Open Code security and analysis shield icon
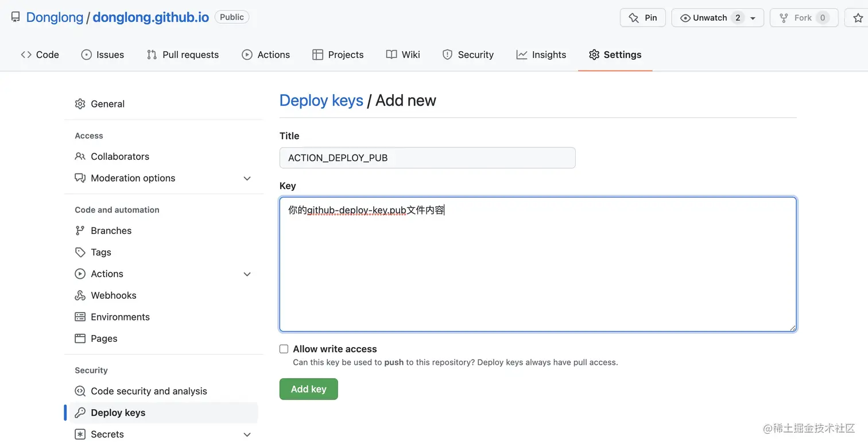Screen dimensions: 868x447 point(80,391)
